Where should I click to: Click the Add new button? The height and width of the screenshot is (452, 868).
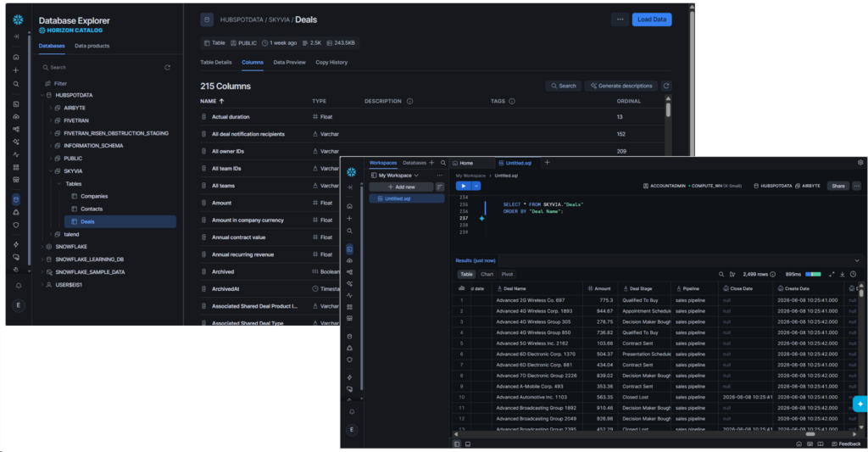tap(401, 187)
